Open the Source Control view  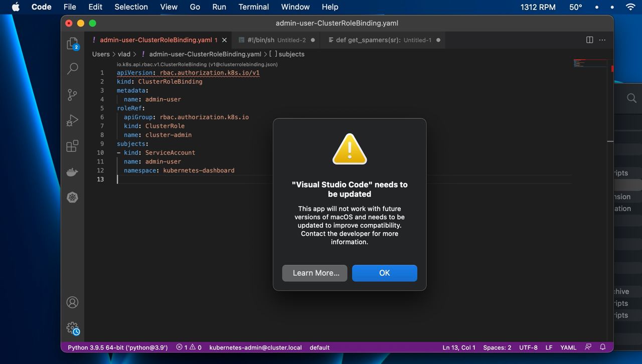pos(73,95)
